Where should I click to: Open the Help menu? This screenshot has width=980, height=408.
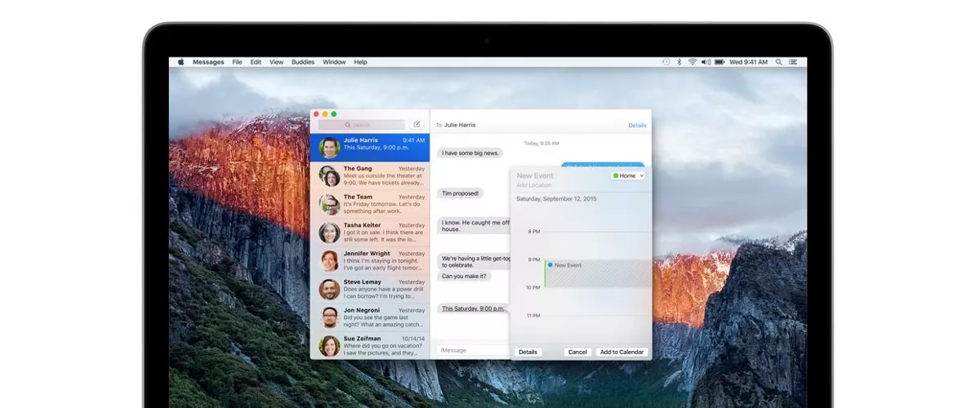(360, 62)
